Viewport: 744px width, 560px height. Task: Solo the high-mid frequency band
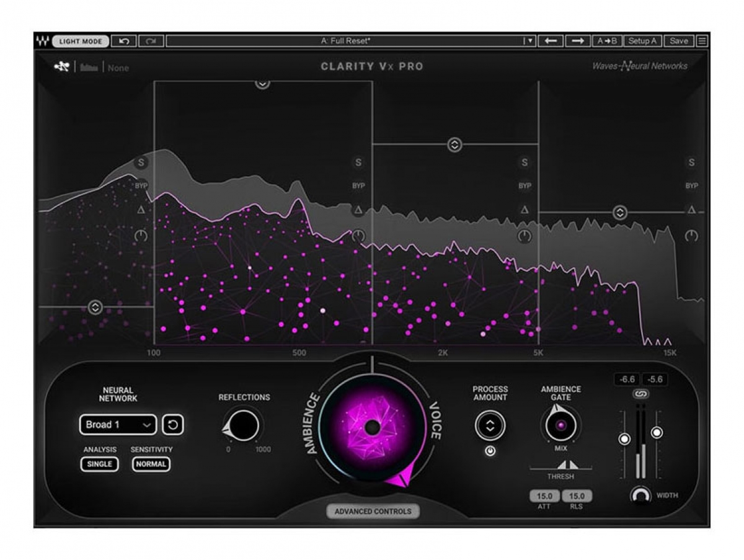pos(525,163)
